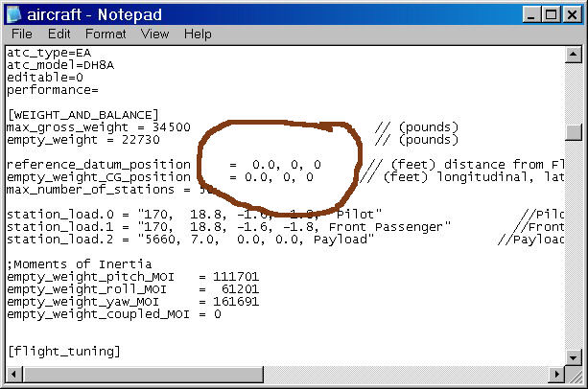The image size is (588, 389).
Task: Open the View menu
Action: pos(154,34)
